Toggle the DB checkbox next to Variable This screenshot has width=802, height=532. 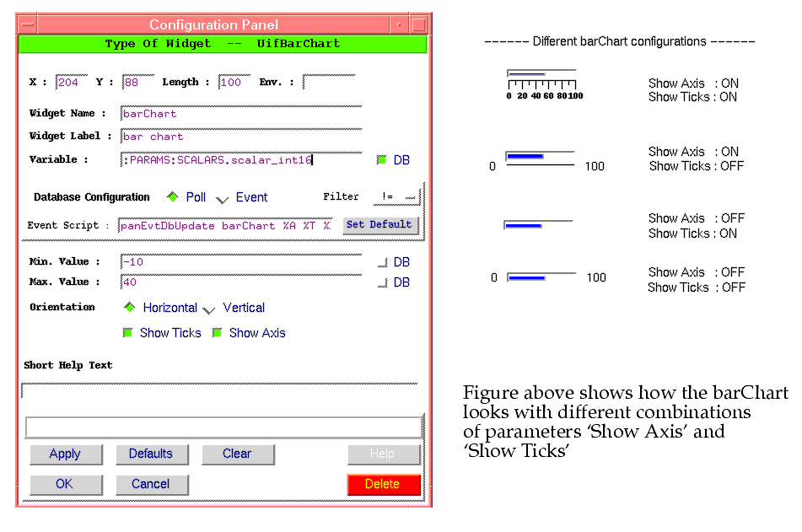tap(382, 159)
